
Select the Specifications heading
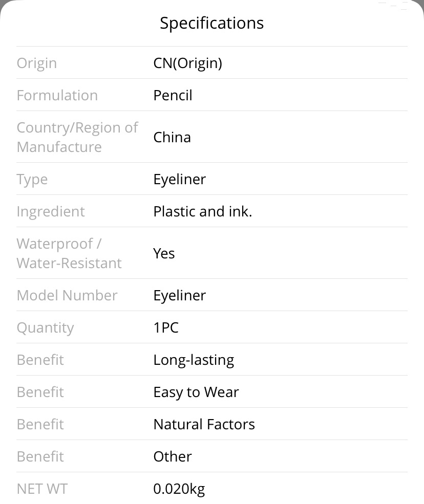[211, 23]
